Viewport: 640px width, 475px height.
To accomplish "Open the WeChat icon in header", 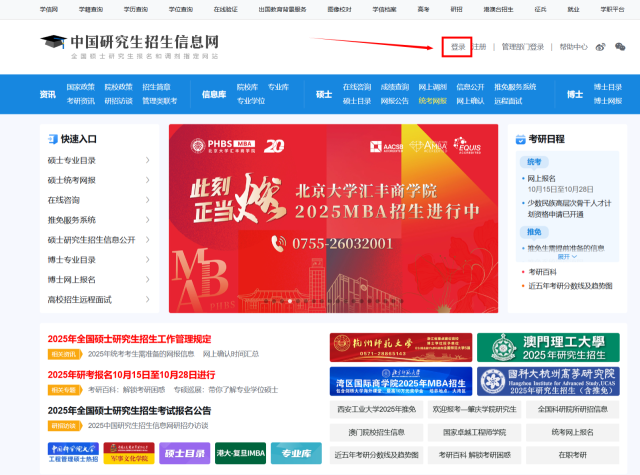I will 620,47.
